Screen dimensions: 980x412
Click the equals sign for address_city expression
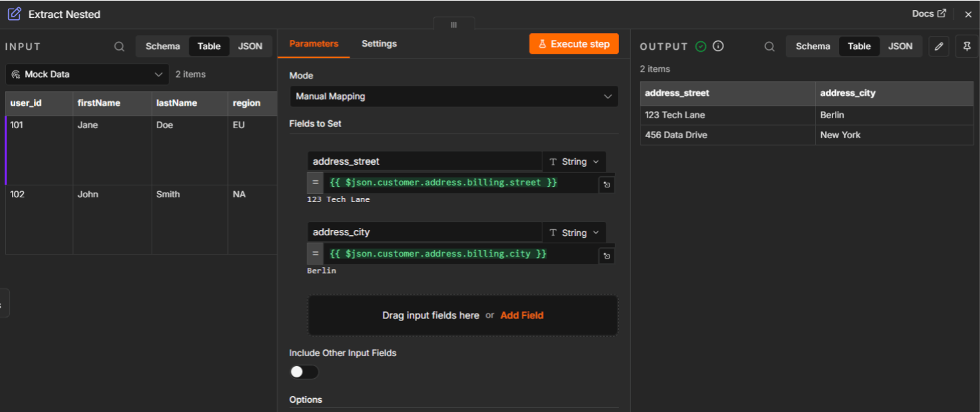click(315, 254)
